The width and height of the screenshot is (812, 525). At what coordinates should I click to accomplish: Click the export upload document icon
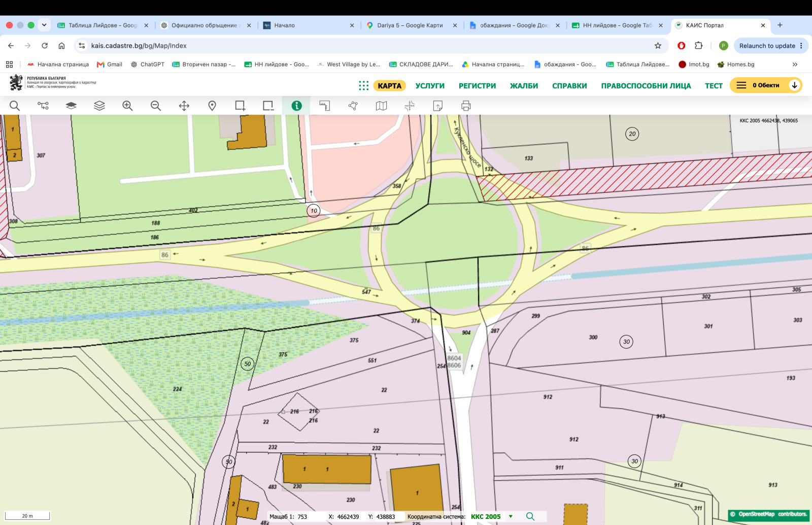coord(437,106)
